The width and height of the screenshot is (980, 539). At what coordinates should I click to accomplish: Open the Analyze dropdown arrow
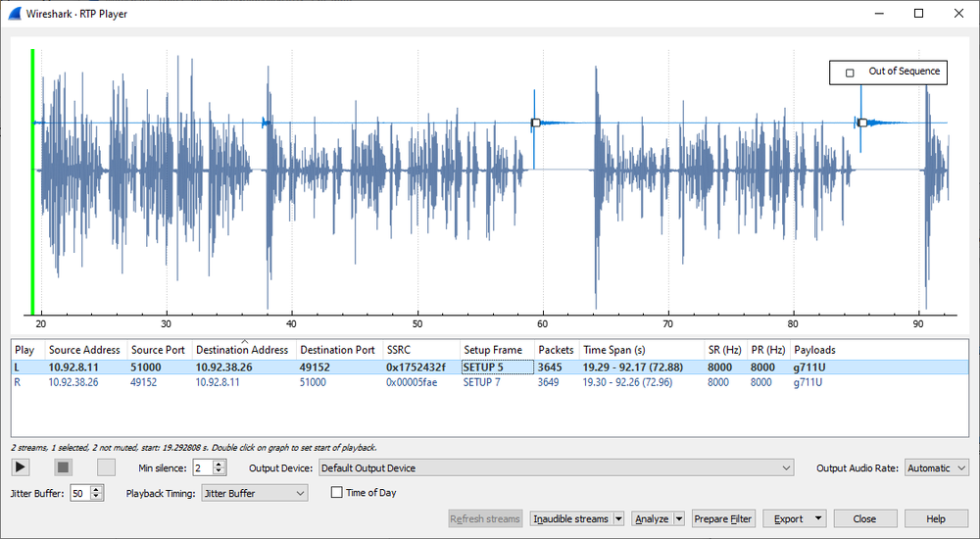click(x=678, y=519)
